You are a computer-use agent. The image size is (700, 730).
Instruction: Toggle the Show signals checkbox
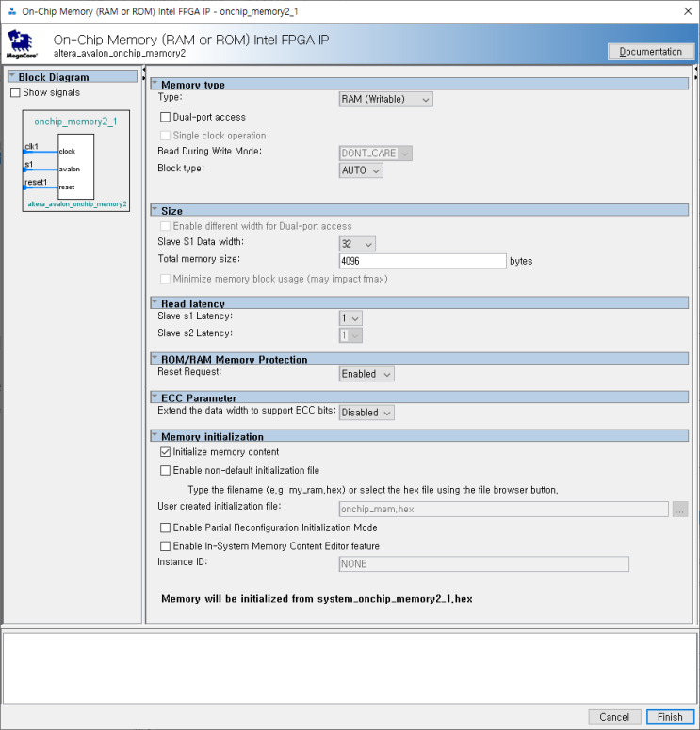click(x=15, y=92)
